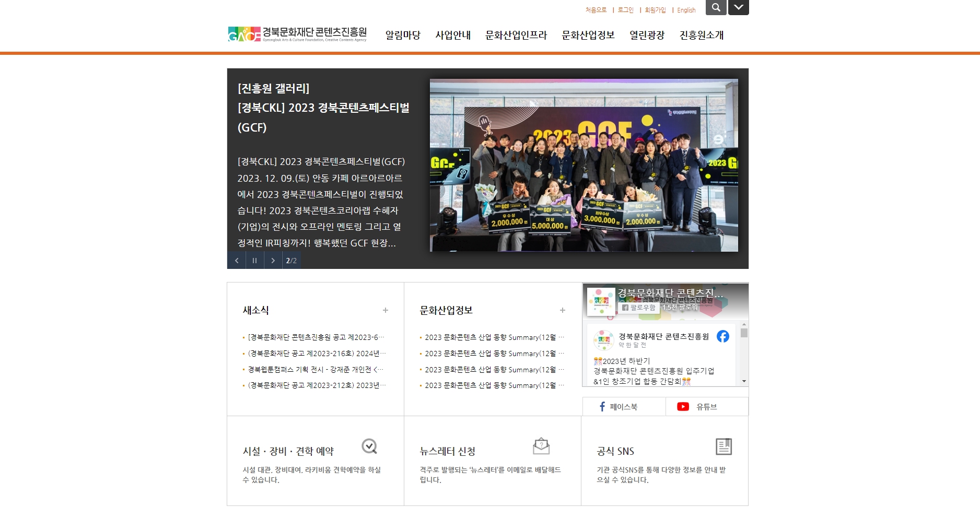Open the 열린광장 menu
The height and width of the screenshot is (518, 980).
[x=647, y=35]
